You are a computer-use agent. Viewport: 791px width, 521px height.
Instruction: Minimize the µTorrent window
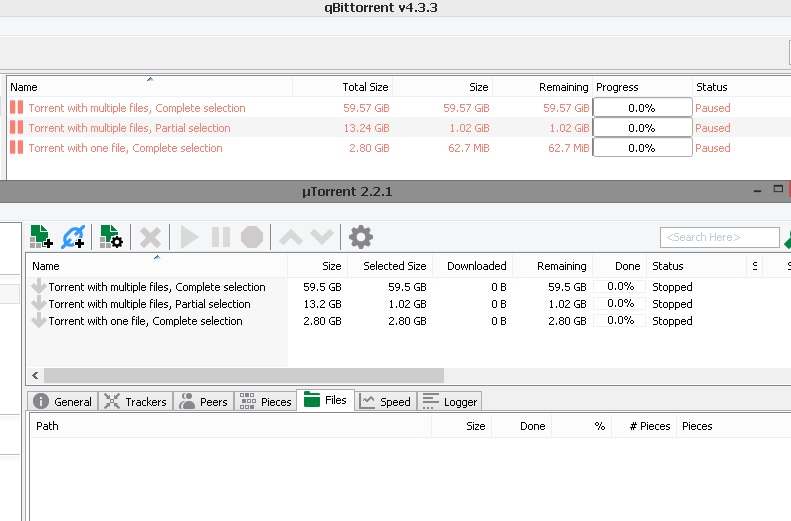point(757,191)
